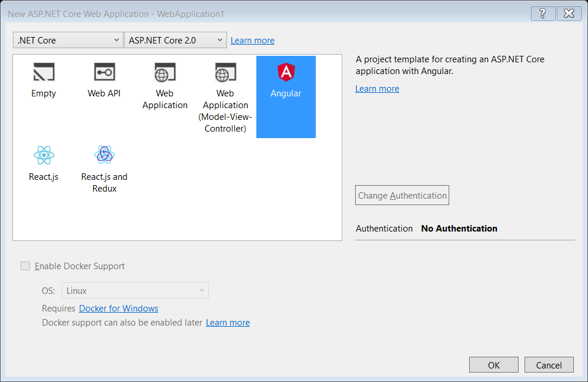Screen dimensions: 588x382
Task: Click the No Authentication status text
Action: [459, 228]
